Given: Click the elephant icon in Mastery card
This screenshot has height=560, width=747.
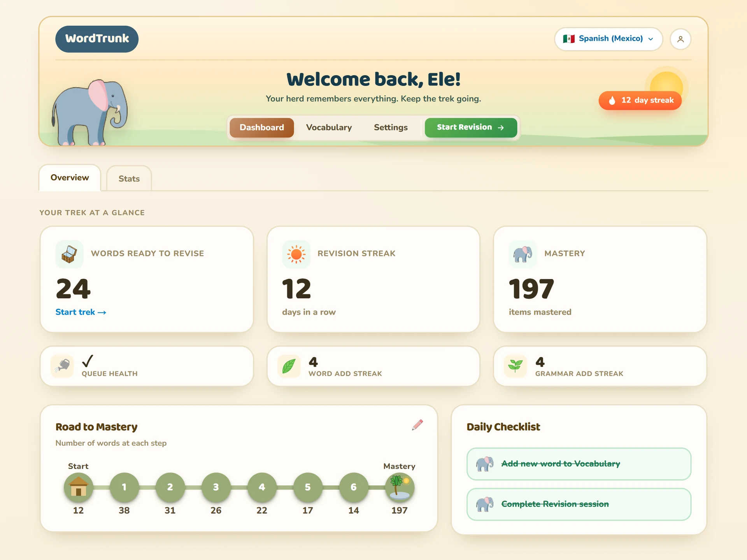Looking at the screenshot, I should click(523, 254).
